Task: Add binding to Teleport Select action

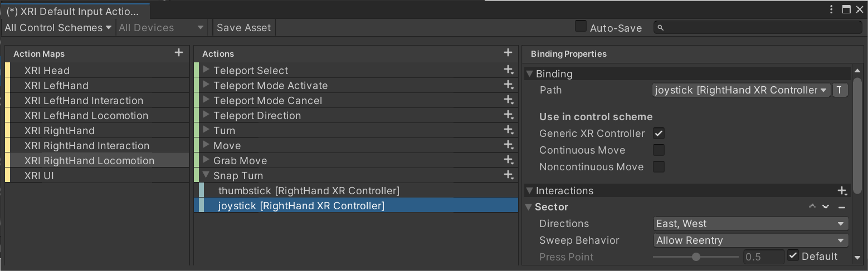Action: point(508,70)
